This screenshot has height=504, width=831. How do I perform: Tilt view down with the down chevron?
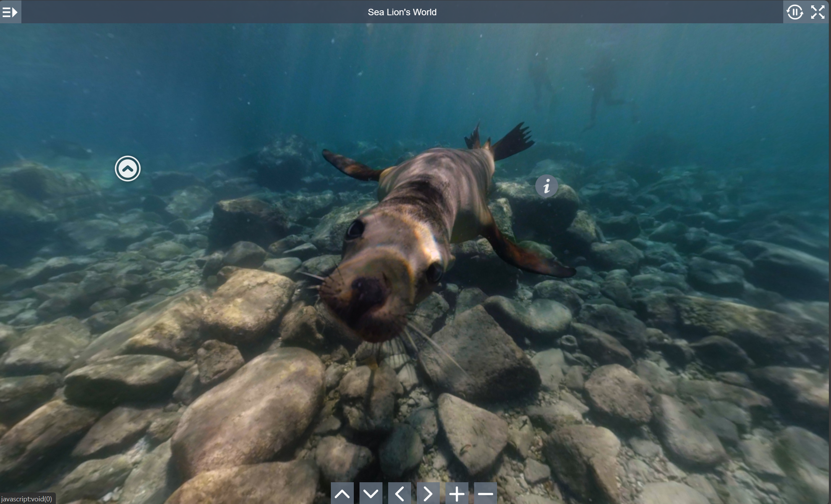(x=371, y=494)
